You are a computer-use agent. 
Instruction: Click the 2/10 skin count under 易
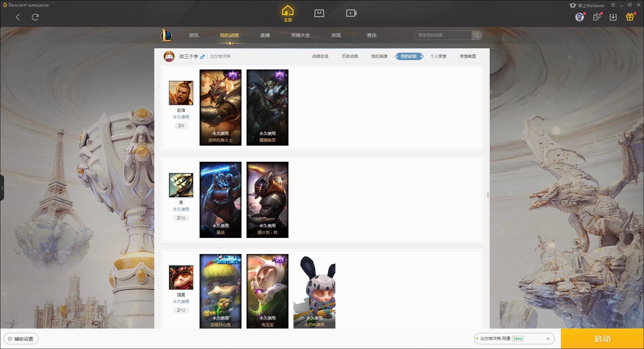tap(181, 218)
